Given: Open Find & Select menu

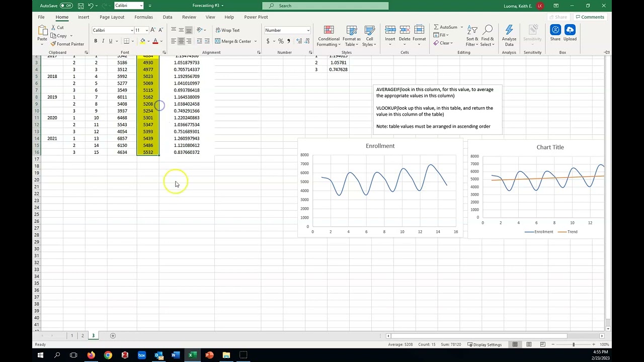Looking at the screenshot, I should point(488,36).
